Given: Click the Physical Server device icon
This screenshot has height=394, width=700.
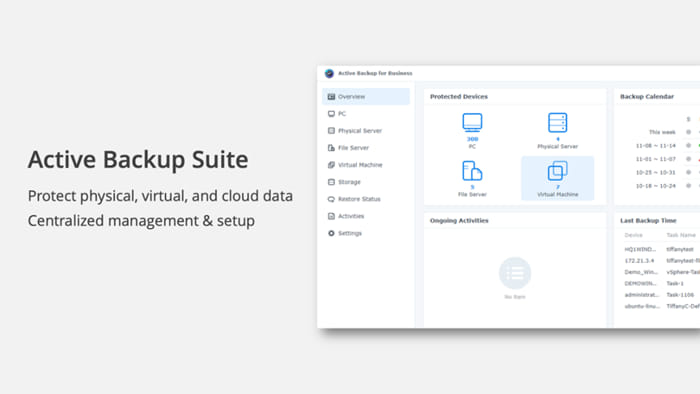Looking at the screenshot, I should (x=558, y=123).
